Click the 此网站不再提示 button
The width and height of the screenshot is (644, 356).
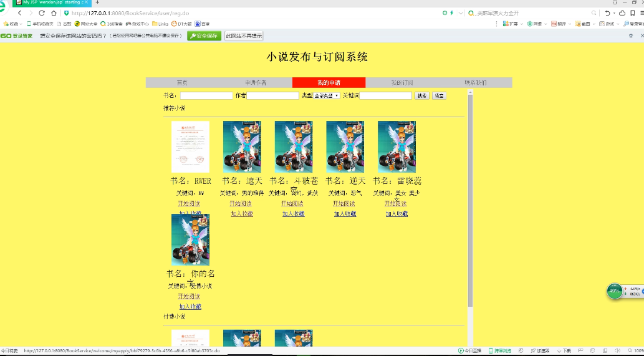click(244, 36)
